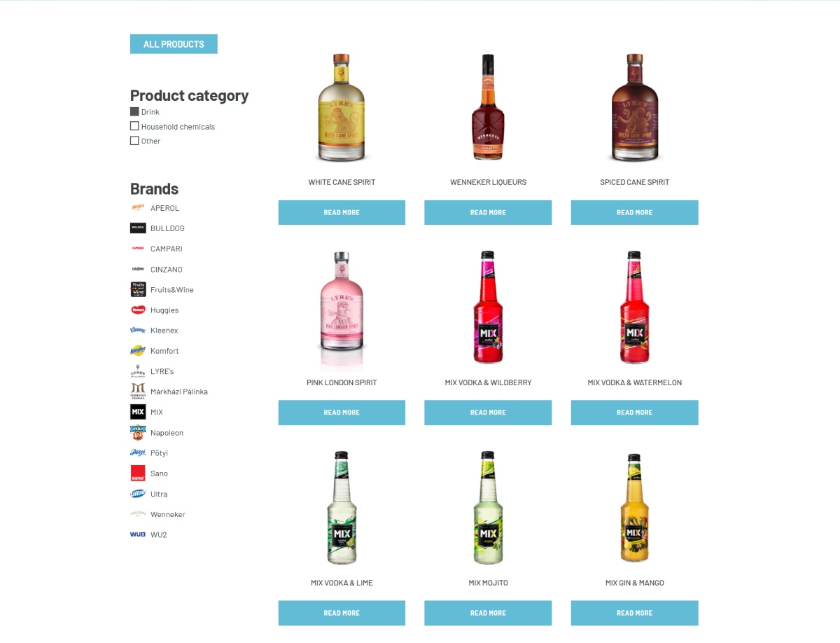Open the Wenneker Liqueurs product title
This screenshot has width=840, height=643.
point(488,182)
